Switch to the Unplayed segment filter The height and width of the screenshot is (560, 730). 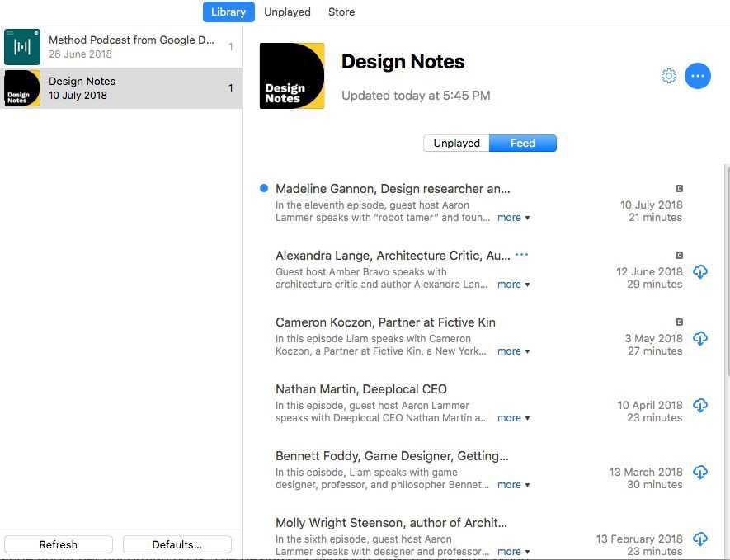point(456,143)
